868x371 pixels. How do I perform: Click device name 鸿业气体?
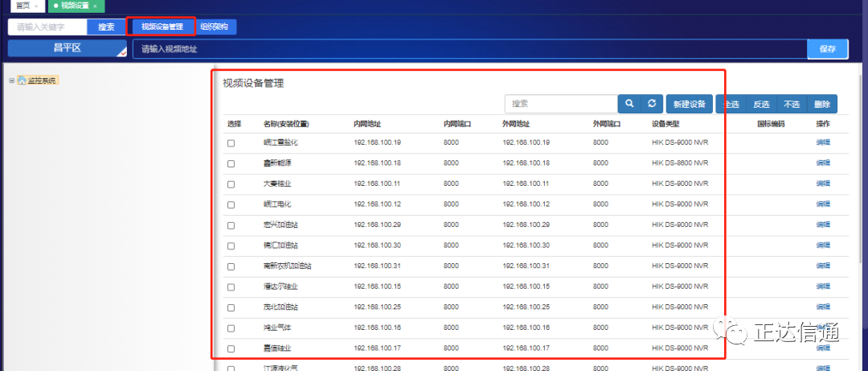[x=276, y=328]
